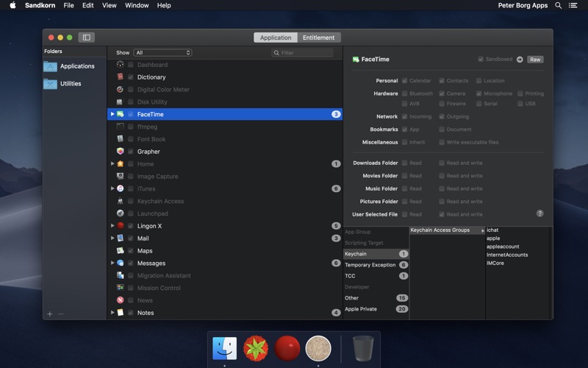
Task: Expand the Notes row disclosure triangle
Action: pyautogui.click(x=112, y=312)
